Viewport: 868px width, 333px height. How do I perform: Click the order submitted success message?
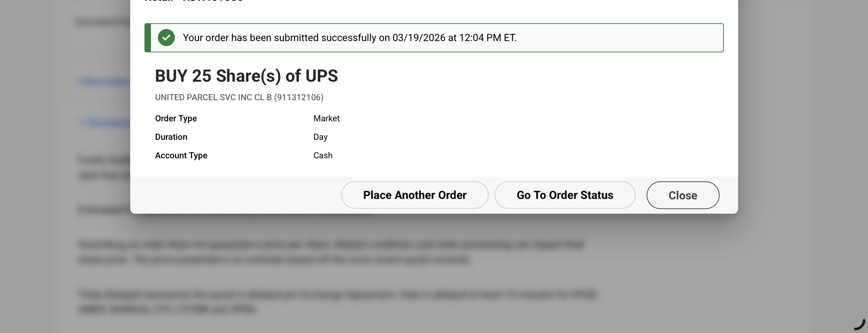coord(349,38)
